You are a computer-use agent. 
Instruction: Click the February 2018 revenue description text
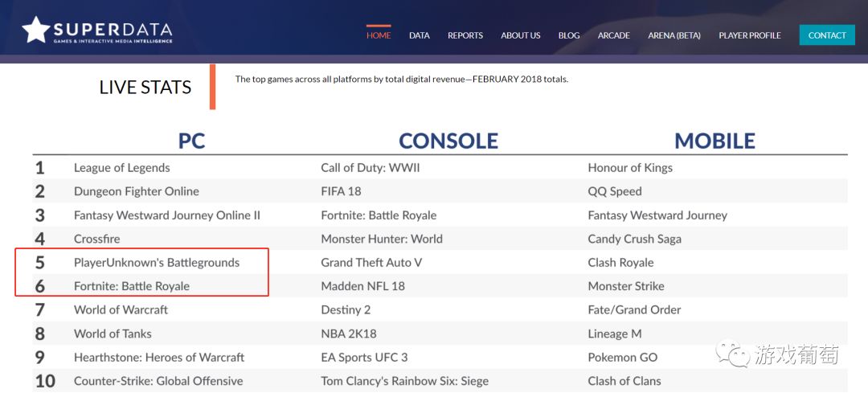click(402, 79)
